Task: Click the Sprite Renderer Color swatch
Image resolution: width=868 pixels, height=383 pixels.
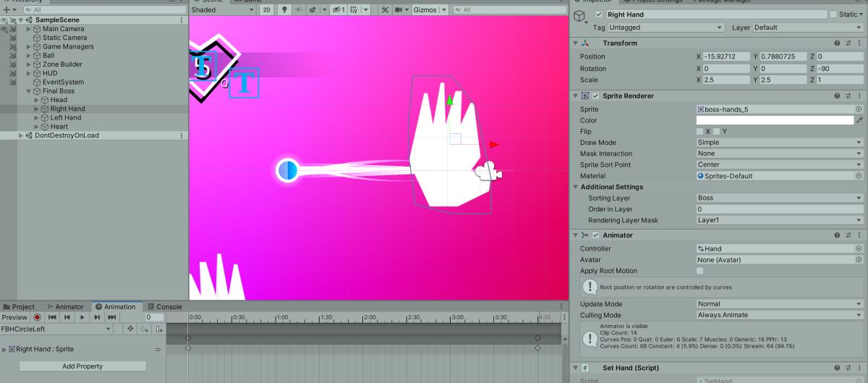Action: [x=775, y=120]
